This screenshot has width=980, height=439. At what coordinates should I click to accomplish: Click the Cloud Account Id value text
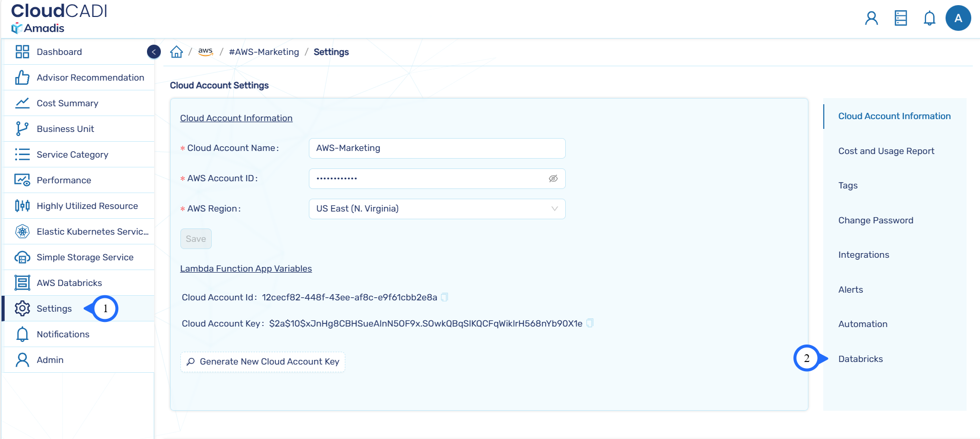coord(349,297)
